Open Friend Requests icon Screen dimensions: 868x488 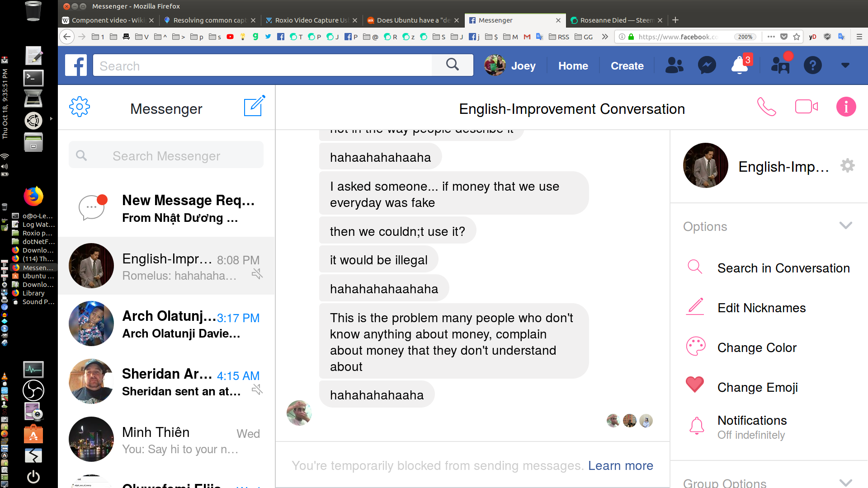pos(674,66)
